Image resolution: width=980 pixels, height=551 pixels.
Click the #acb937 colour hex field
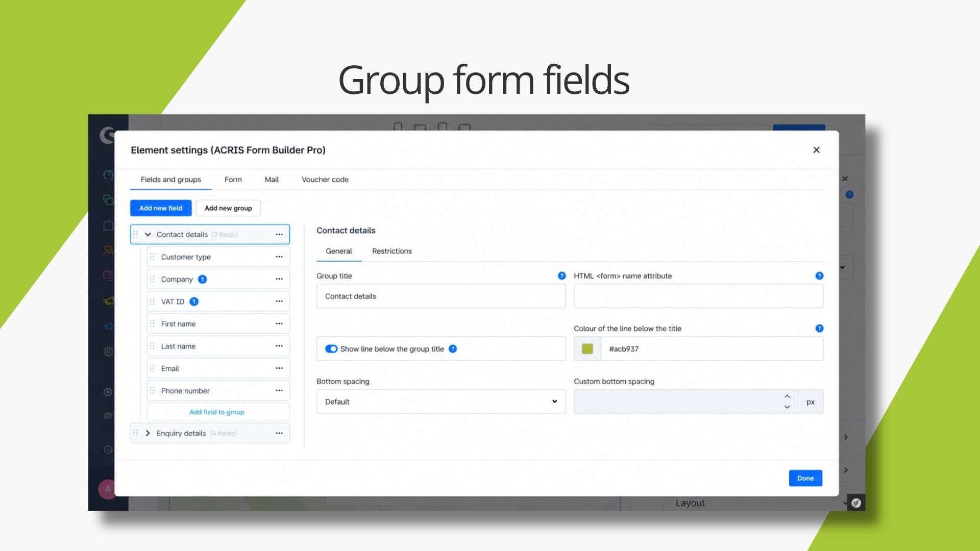tap(712, 349)
